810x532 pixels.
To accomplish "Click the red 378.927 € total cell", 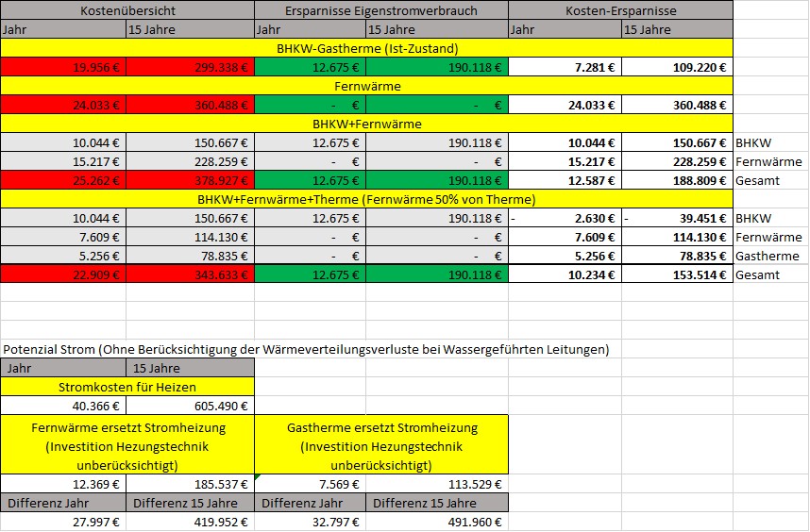I will (x=190, y=180).
